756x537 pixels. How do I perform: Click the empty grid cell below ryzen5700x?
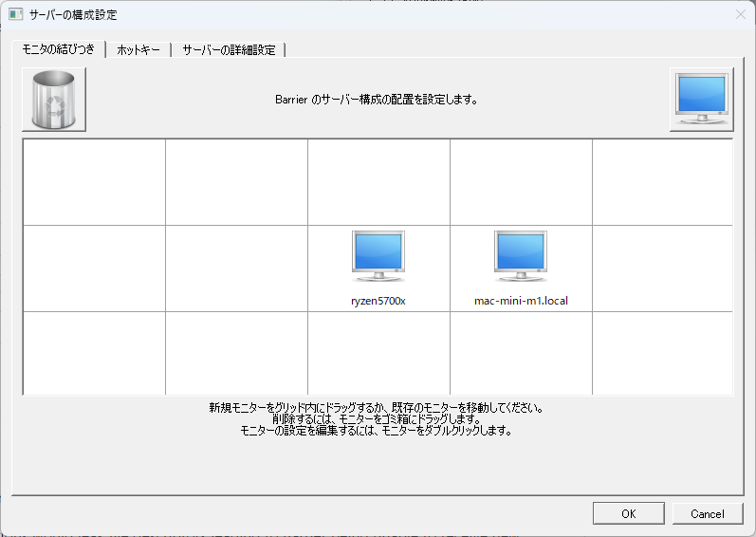(x=378, y=352)
